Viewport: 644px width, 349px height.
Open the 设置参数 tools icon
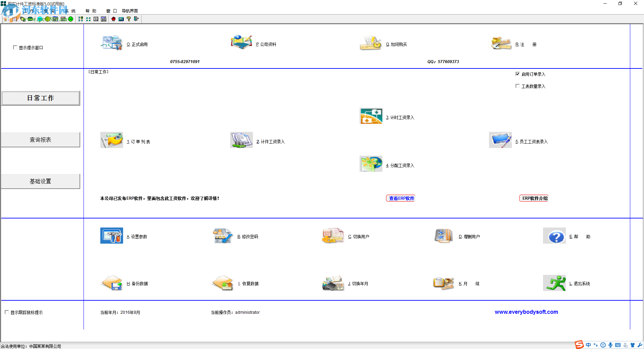pos(112,236)
